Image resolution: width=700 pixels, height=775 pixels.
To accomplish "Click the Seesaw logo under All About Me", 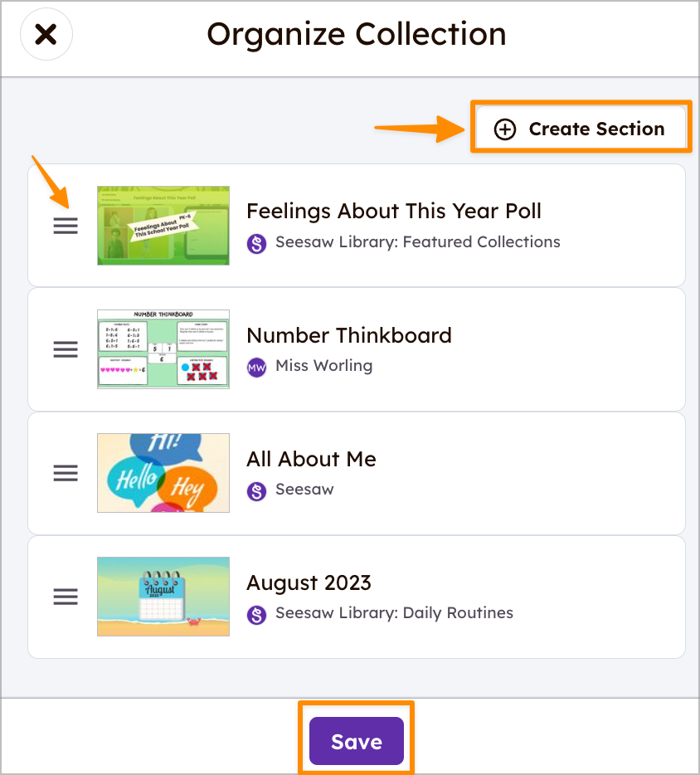I will (x=257, y=490).
